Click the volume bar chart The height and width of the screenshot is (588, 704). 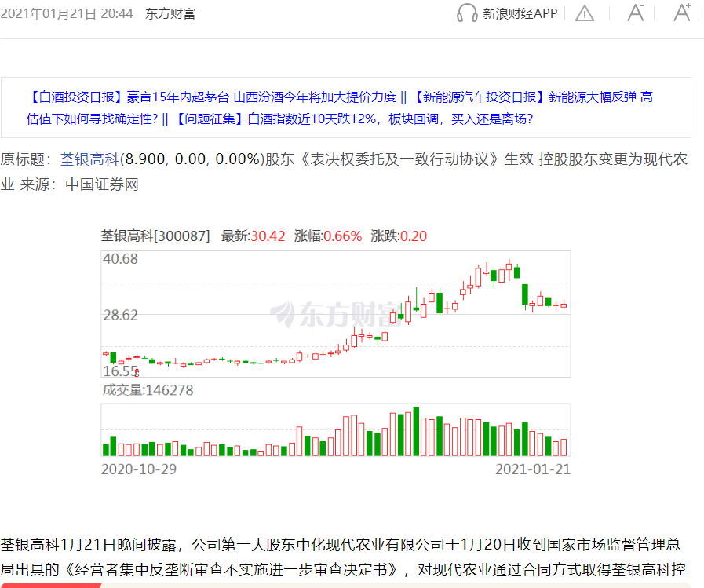pyautogui.click(x=336, y=430)
